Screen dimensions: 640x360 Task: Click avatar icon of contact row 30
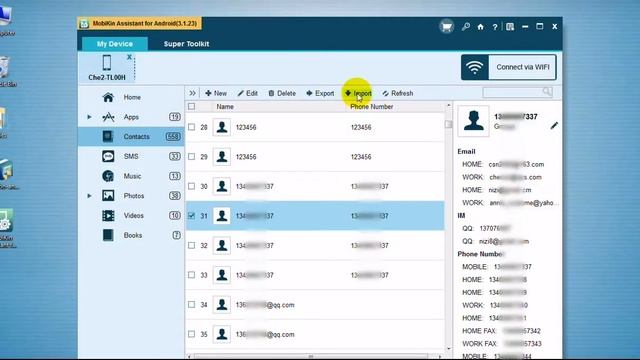pyautogui.click(x=222, y=186)
